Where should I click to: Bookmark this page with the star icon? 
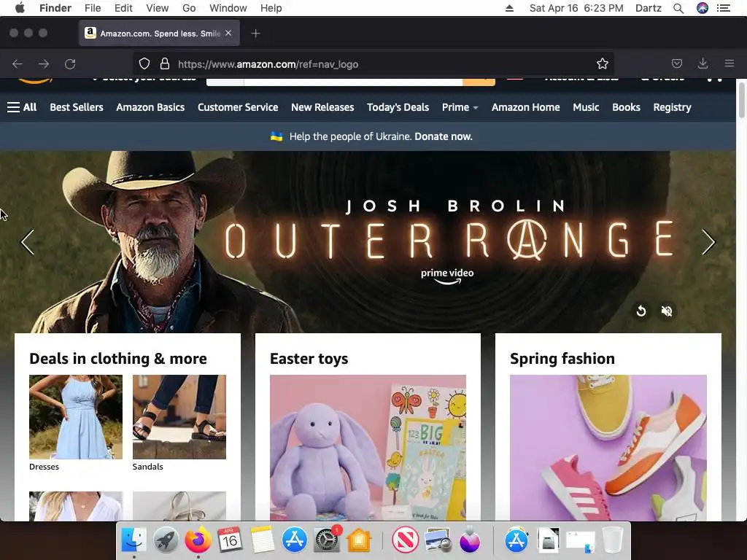click(x=602, y=64)
